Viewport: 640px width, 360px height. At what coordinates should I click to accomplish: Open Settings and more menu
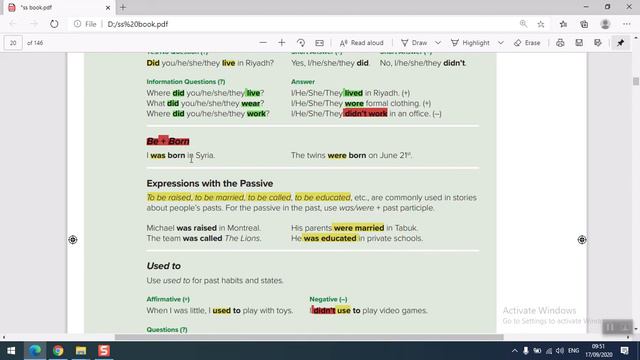click(627, 24)
